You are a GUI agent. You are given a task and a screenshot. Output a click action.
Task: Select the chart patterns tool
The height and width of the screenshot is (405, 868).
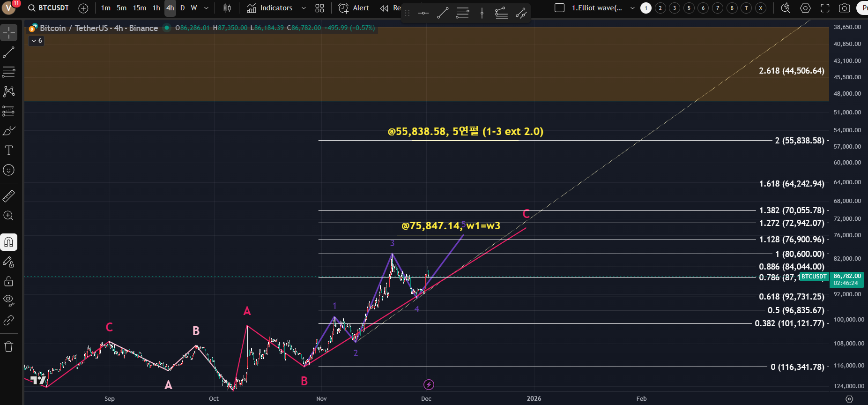click(x=9, y=91)
